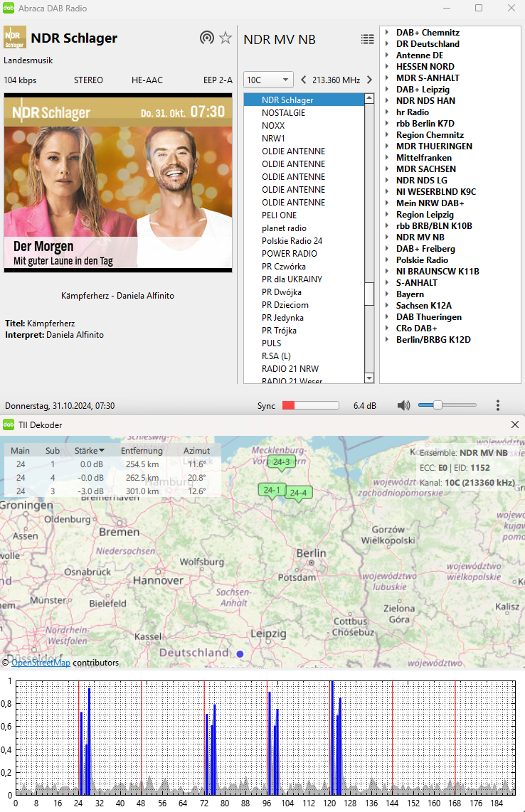525x812 pixels.
Task: Select DAB+ Leipzig in ensemble tree
Action: point(423,89)
